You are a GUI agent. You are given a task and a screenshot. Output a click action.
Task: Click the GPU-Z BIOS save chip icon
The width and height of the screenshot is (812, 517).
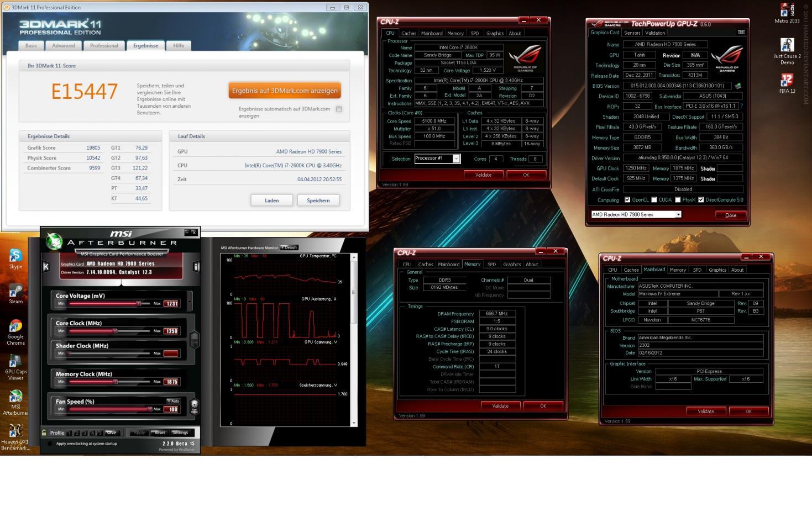[737, 86]
